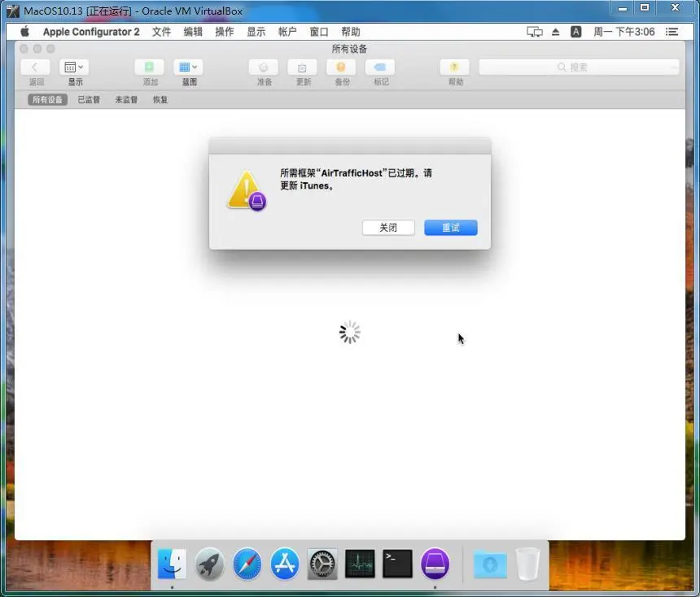700x597 pixels.
Task: Select the 恢复 filter tab
Action: click(x=160, y=99)
